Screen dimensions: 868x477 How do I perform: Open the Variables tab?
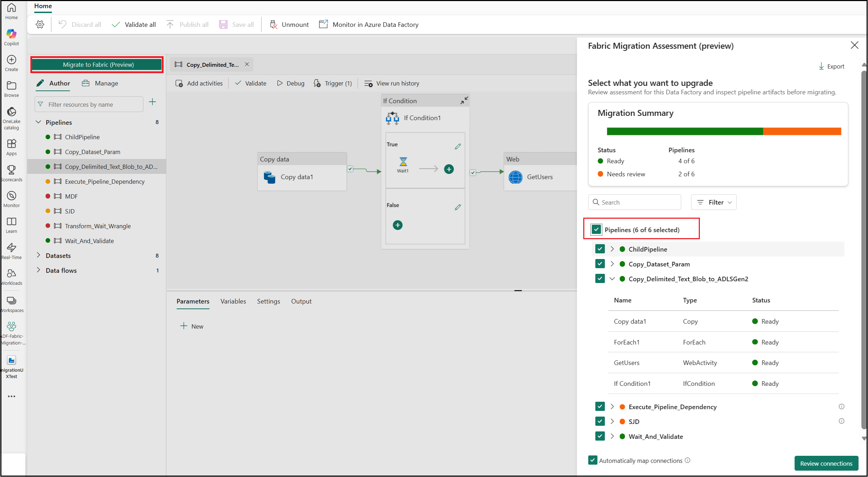[233, 301]
